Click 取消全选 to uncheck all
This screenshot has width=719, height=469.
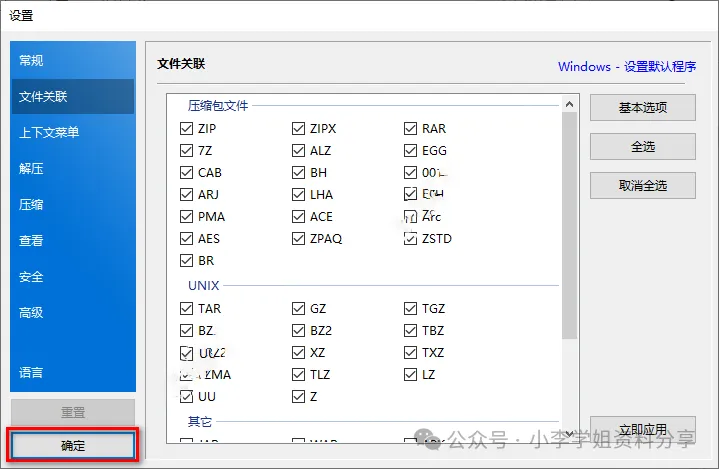coord(642,186)
